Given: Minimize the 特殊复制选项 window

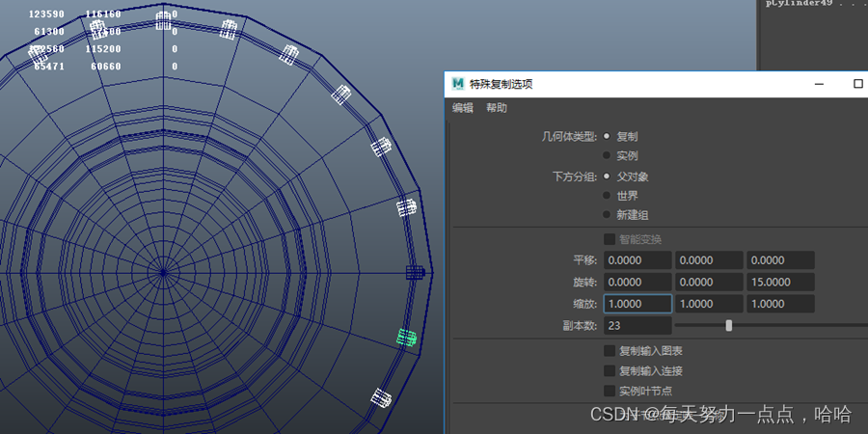Looking at the screenshot, I should (820, 84).
